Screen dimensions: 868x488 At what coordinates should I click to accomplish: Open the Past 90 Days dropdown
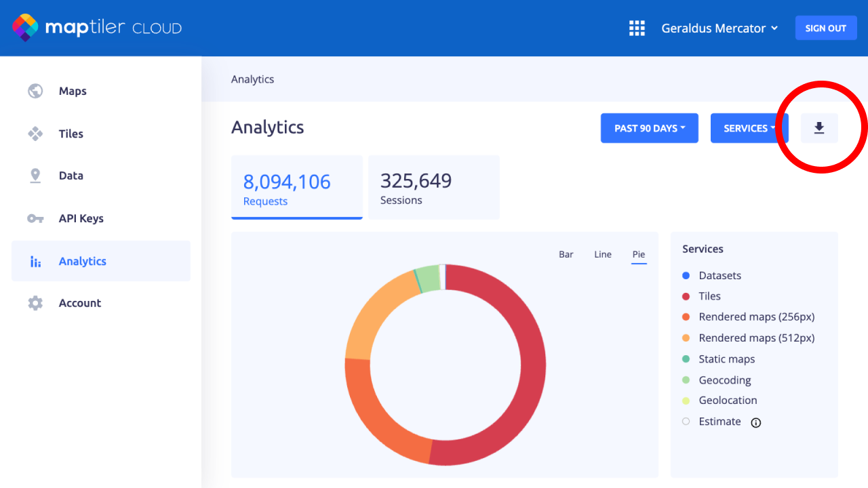pyautogui.click(x=649, y=128)
